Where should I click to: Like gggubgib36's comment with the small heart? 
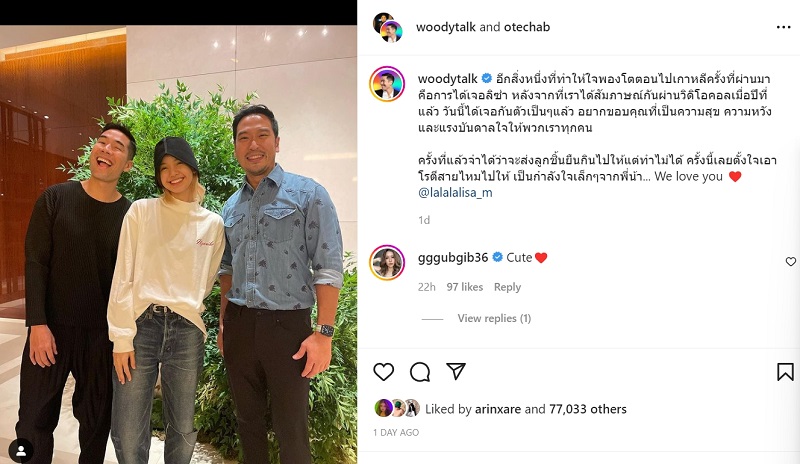[790, 261]
